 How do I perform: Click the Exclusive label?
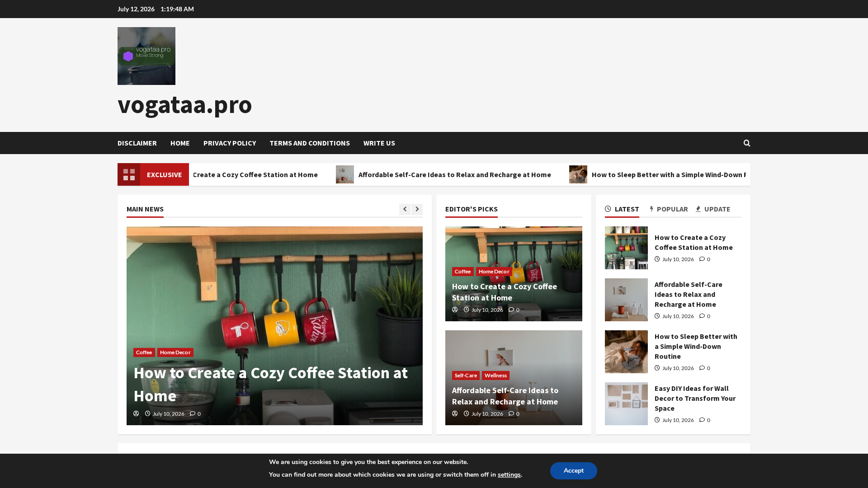tap(164, 174)
